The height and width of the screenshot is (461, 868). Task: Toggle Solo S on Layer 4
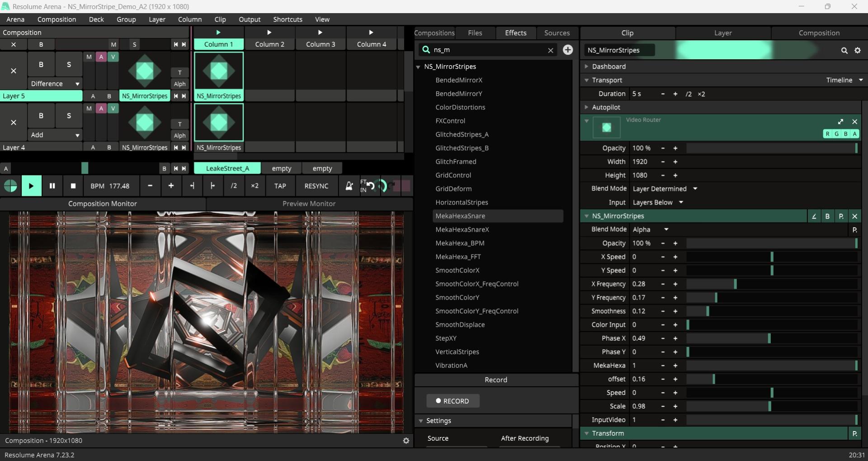click(x=69, y=116)
